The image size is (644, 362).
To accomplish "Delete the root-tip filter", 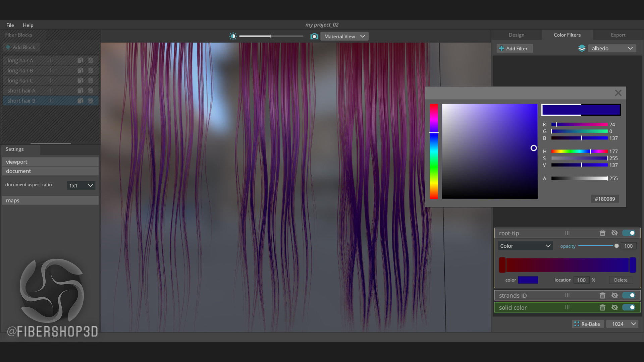I will pyautogui.click(x=602, y=233).
